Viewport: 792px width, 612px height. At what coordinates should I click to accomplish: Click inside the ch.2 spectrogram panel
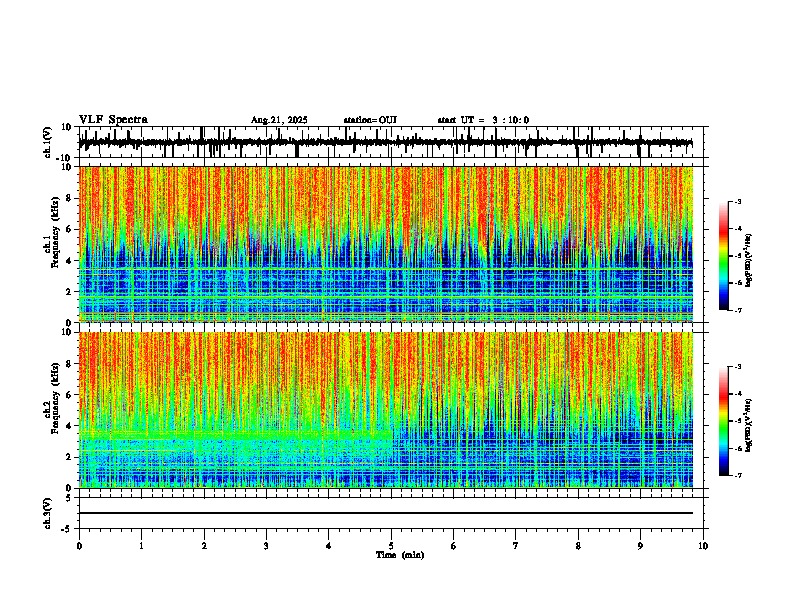[x=386, y=410]
